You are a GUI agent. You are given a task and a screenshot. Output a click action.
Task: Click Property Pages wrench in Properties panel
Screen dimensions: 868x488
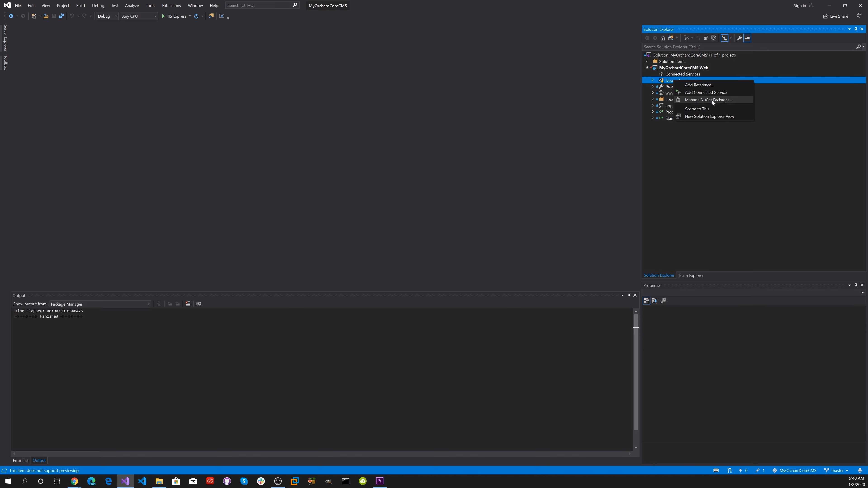click(663, 300)
